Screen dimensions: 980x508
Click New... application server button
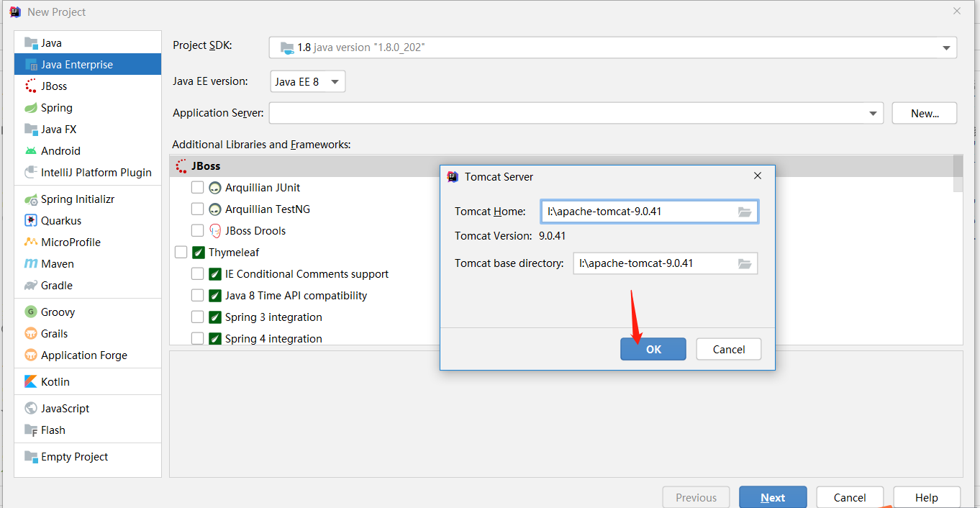click(x=925, y=113)
